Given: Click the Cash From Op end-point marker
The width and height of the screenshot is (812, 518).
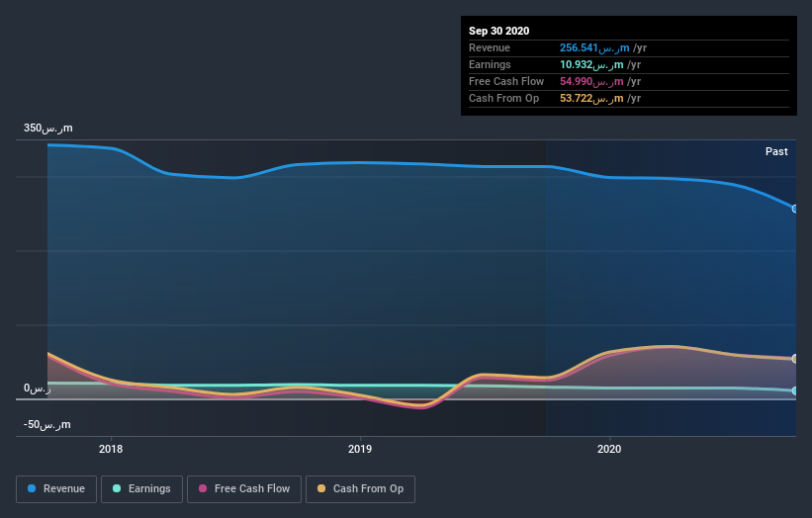Looking at the screenshot, I should click(x=795, y=358).
